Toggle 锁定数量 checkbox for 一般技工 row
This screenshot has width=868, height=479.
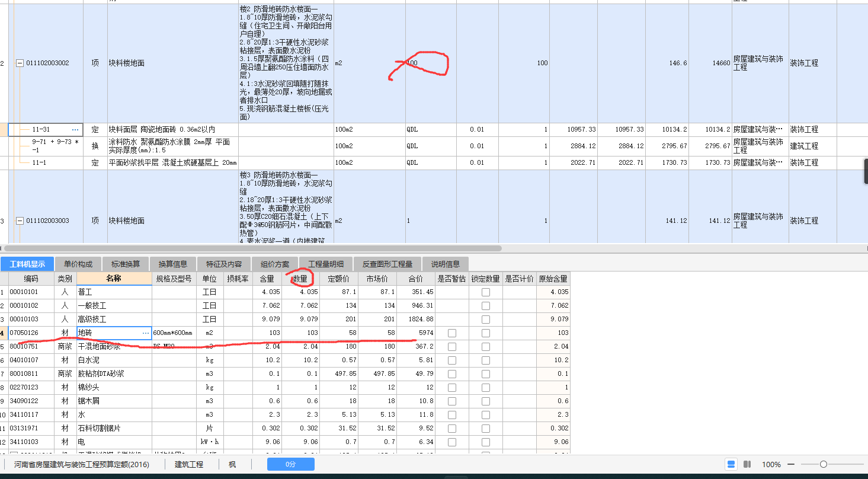pos(486,306)
